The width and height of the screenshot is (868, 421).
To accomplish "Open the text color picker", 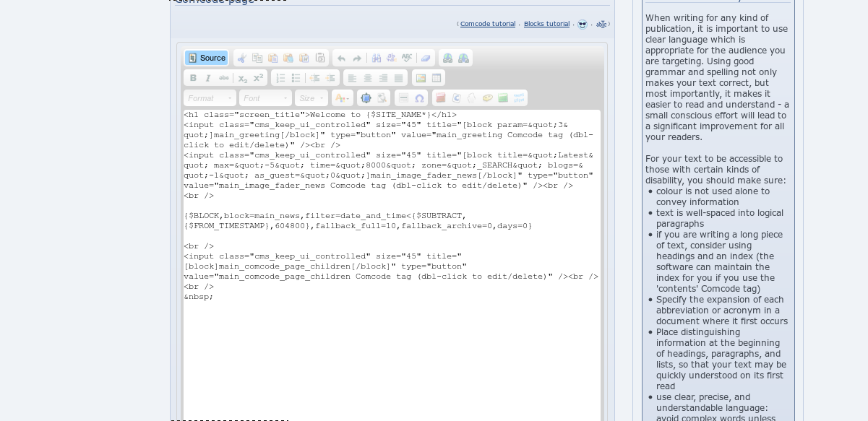I will tap(341, 98).
